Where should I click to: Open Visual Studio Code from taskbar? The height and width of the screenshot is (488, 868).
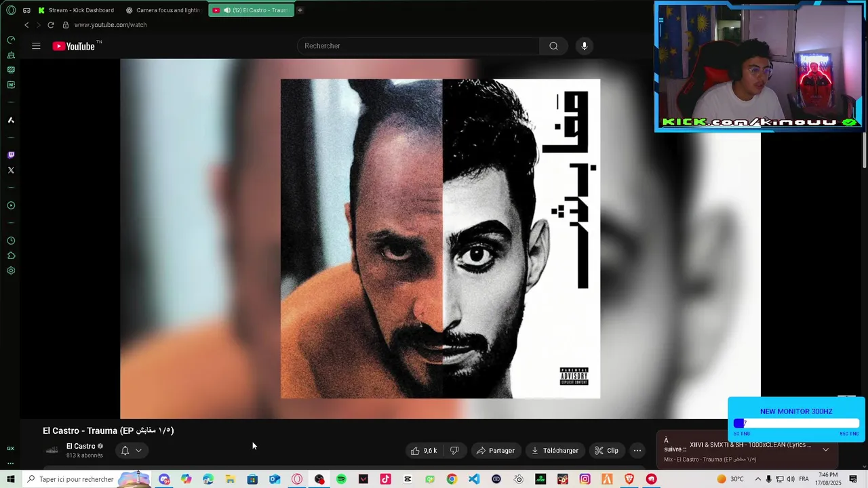coord(473,479)
